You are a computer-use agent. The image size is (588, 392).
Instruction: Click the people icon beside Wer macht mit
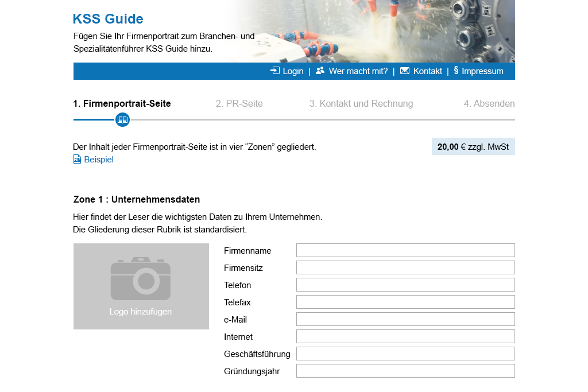320,71
